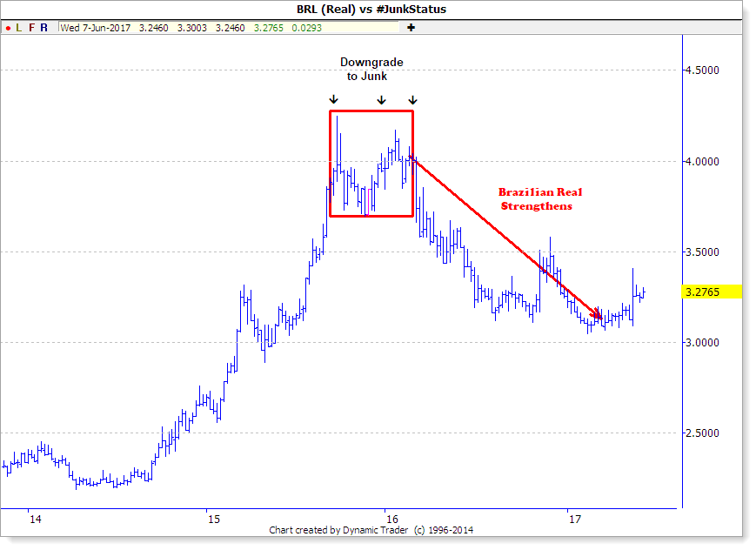Click the year 17 label on time axis
This screenshot has width=756, height=550.
[575, 520]
